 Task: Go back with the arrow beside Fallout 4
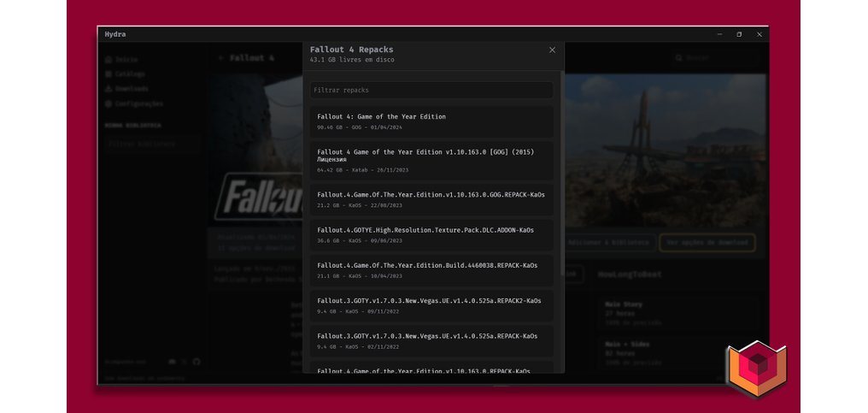[221, 57]
